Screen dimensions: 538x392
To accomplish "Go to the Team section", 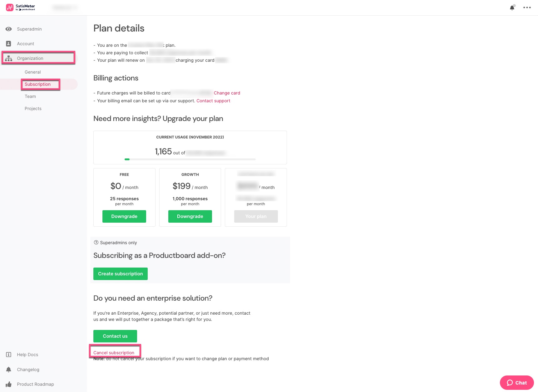I will click(x=30, y=96).
